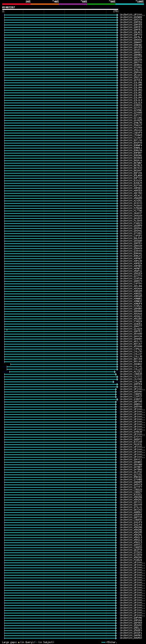Screen dimensions: 146x644
Task: Select hit UniRef100_O64937
Action: tap(131, 213)
